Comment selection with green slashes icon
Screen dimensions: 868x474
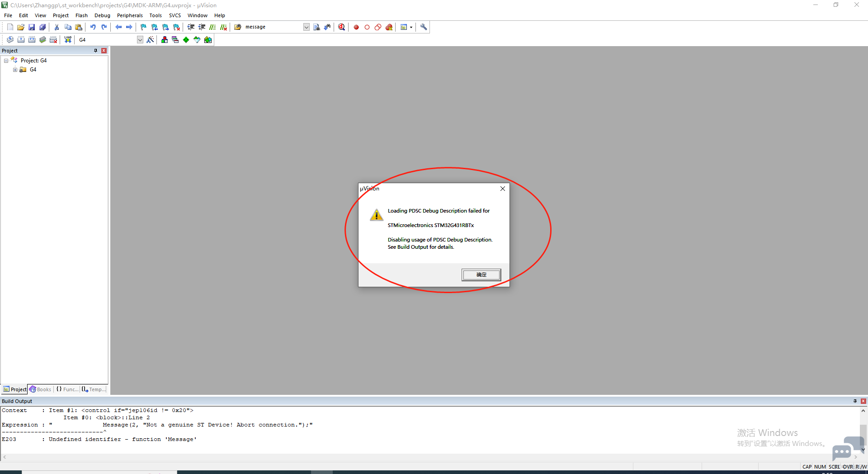point(212,27)
